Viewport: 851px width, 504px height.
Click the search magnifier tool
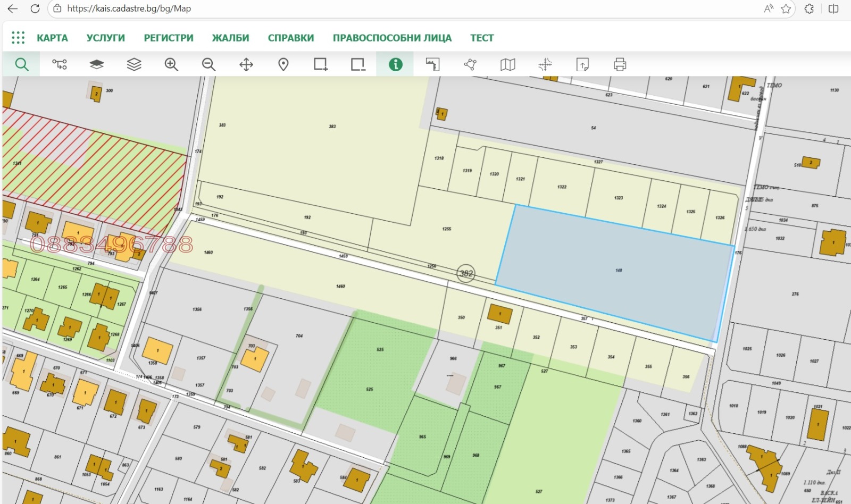coord(21,65)
